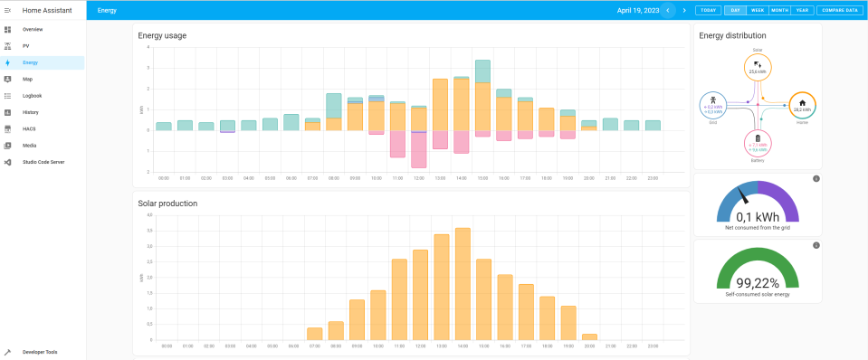Screen dimensions: 868x360
Task: Click the Solar node in energy distribution
Action: pos(758,69)
